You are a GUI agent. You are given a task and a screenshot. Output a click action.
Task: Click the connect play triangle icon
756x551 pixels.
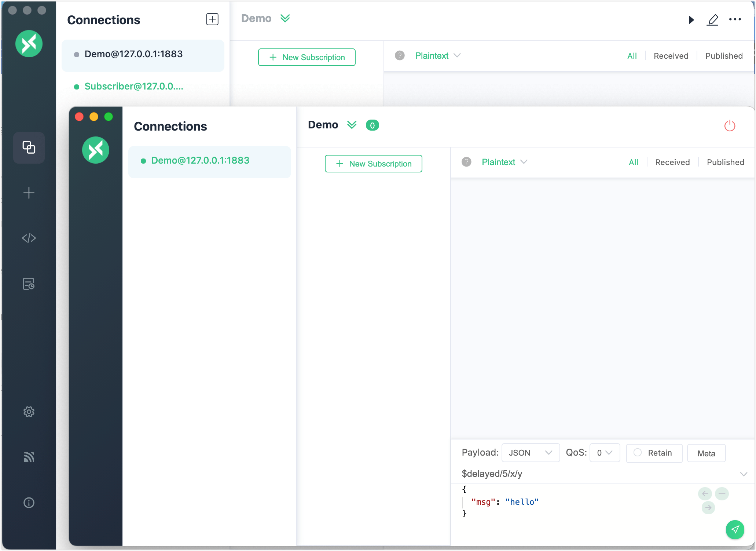(x=691, y=20)
